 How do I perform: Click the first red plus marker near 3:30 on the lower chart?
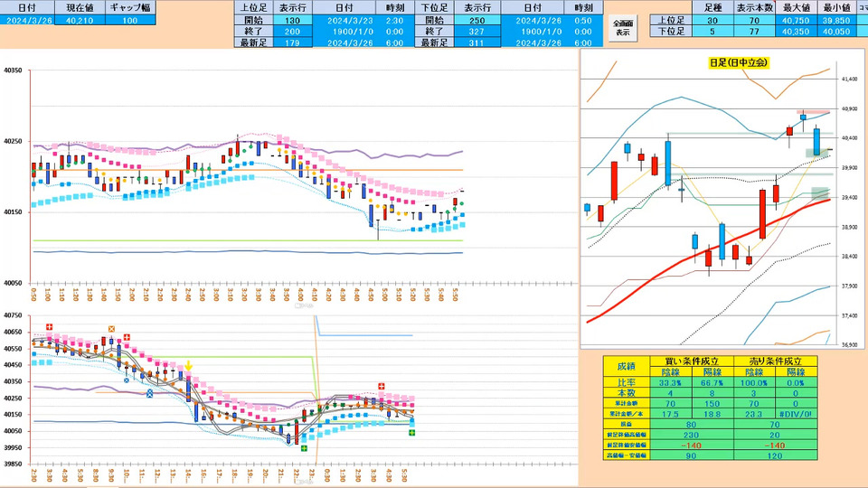(49, 327)
